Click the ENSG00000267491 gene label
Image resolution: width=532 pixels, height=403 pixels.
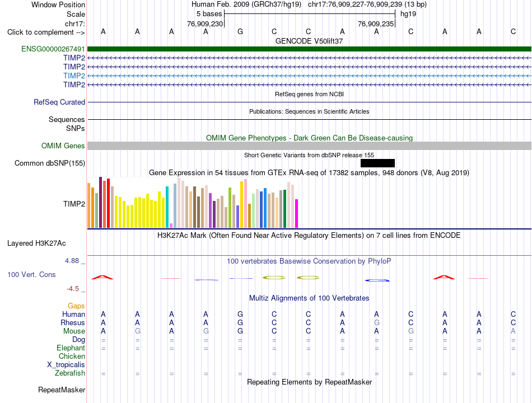pyautogui.click(x=53, y=49)
